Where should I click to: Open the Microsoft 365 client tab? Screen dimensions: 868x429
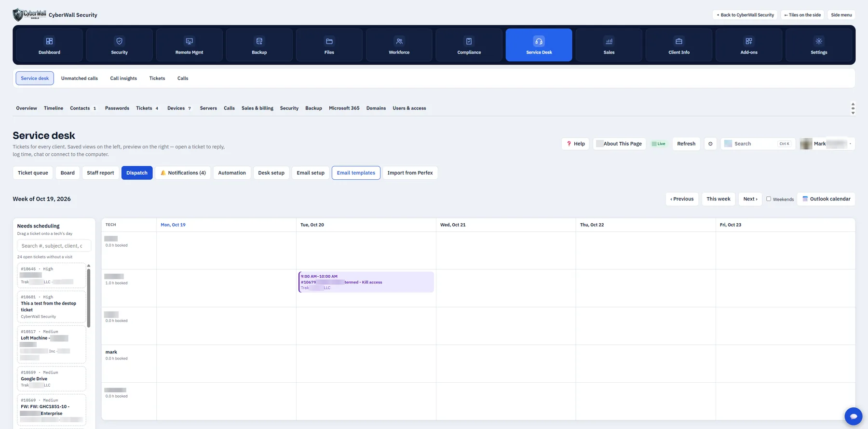pyautogui.click(x=344, y=108)
